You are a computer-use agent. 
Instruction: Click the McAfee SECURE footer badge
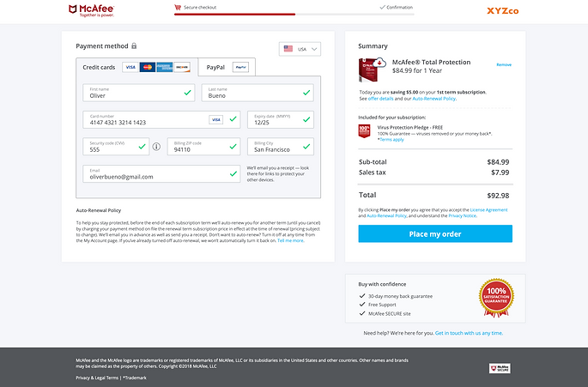coord(500,368)
